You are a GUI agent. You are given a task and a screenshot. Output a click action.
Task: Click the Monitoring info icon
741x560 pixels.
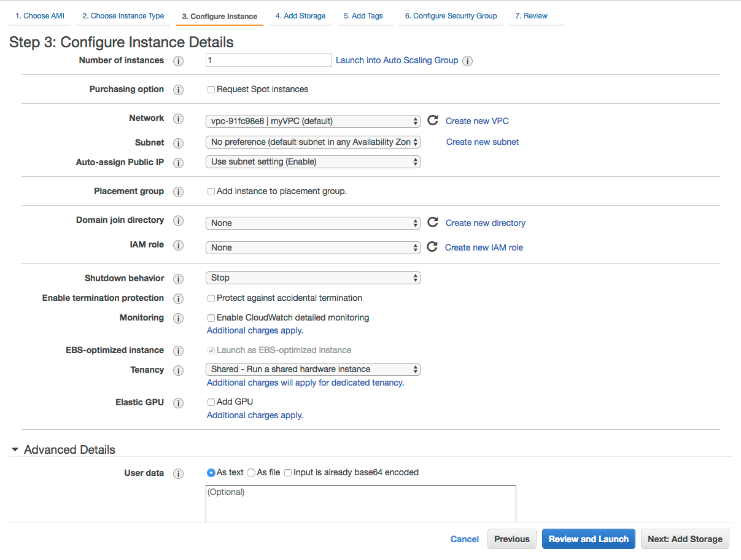tap(179, 318)
